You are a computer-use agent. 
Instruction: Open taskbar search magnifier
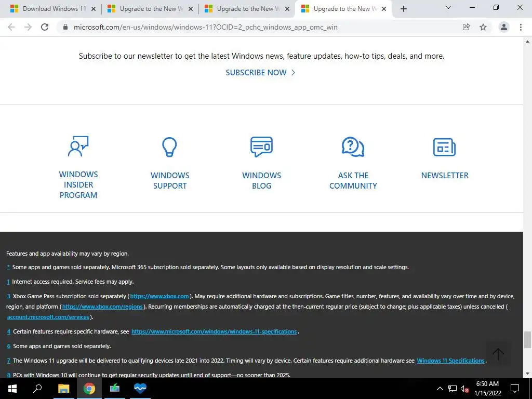point(37,389)
